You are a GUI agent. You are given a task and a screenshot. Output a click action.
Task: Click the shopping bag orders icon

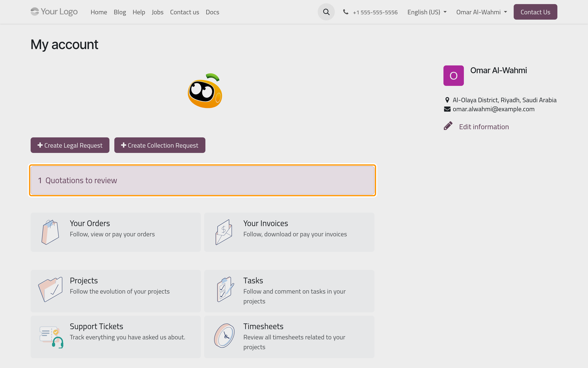coord(50,232)
